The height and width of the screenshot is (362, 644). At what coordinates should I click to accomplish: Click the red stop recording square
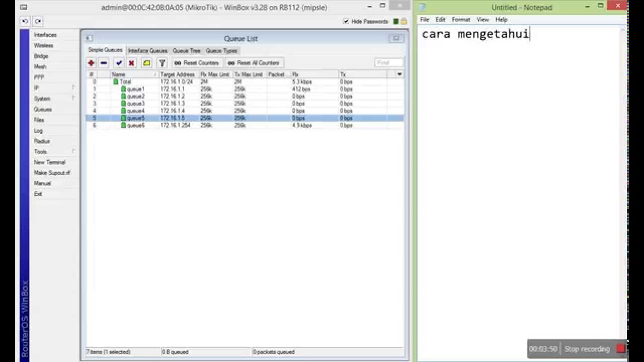[x=621, y=348]
